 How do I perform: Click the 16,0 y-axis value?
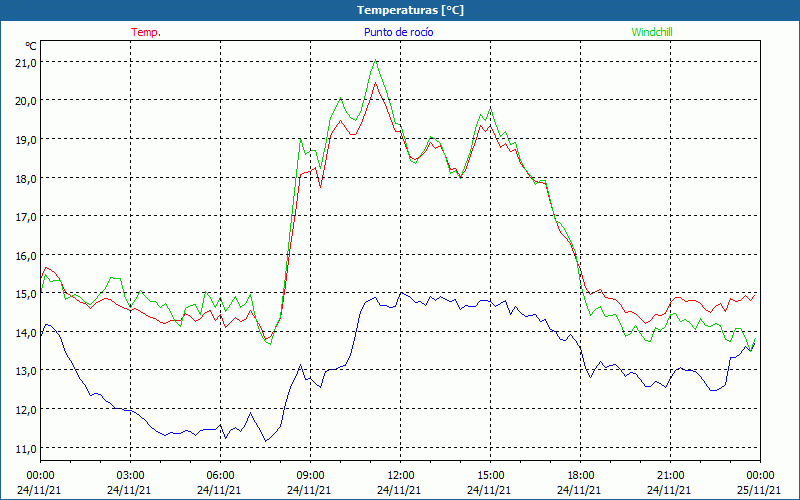pos(27,255)
